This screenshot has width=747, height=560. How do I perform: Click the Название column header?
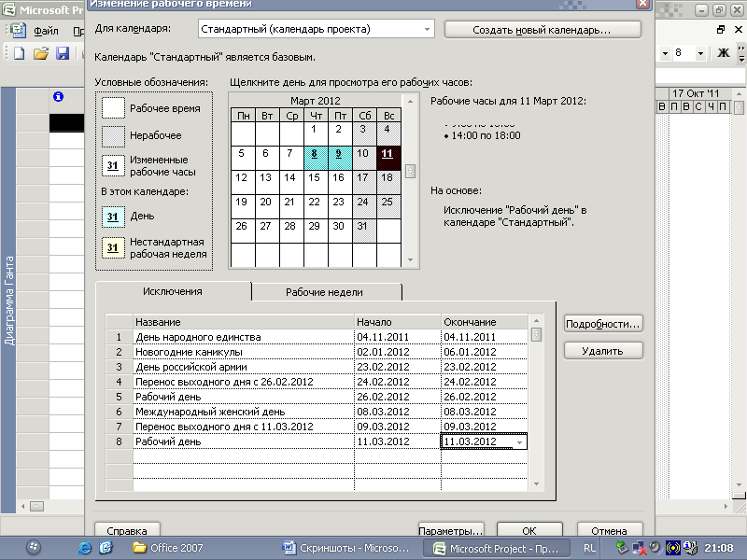244,322
